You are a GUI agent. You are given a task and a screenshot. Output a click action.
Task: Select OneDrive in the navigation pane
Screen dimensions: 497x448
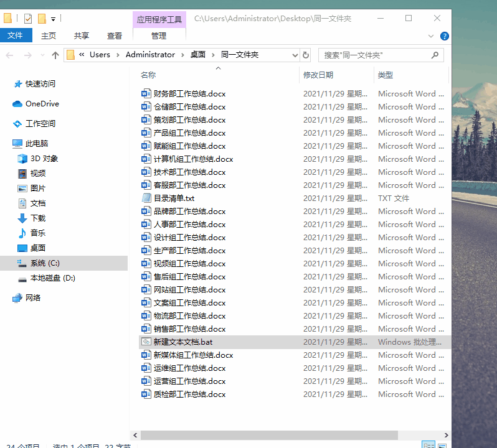click(x=42, y=104)
